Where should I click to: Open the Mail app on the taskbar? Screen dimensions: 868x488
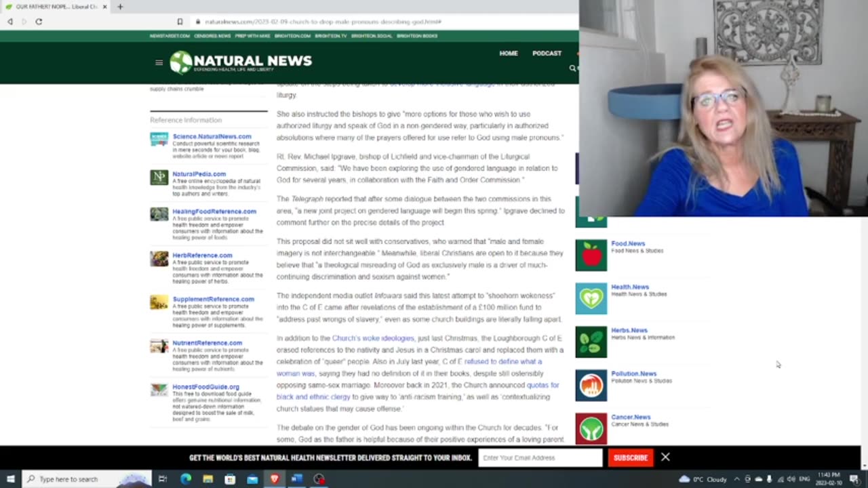click(252, 479)
